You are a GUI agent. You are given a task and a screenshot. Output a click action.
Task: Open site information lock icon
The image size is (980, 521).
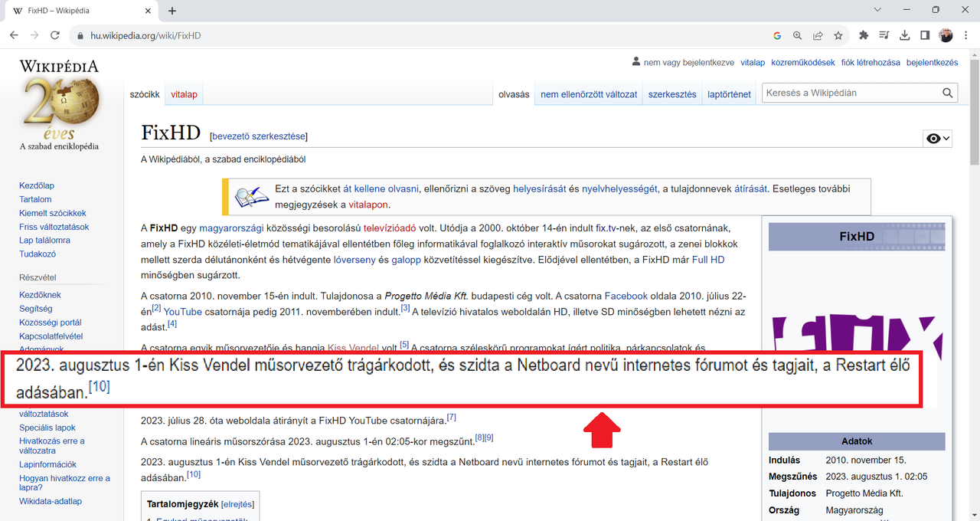click(x=80, y=36)
